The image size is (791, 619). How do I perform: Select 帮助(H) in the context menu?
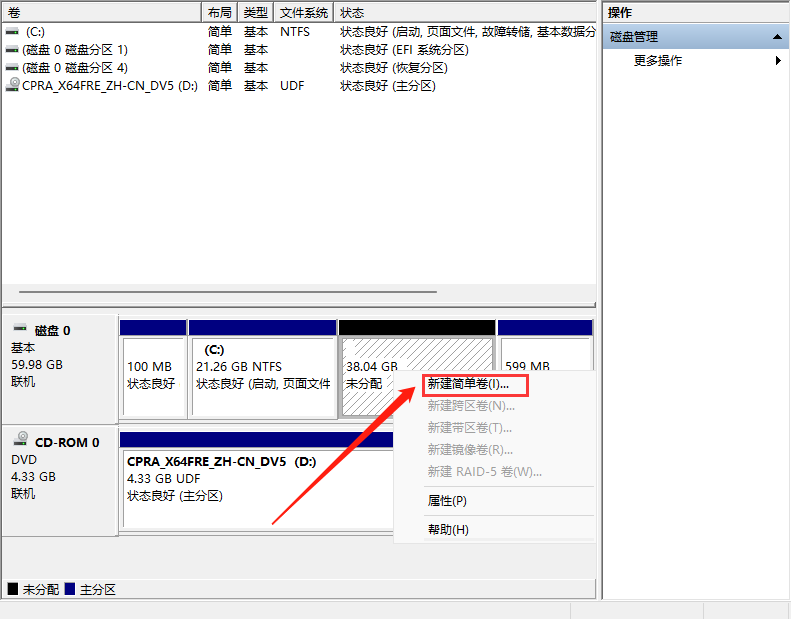[447, 530]
